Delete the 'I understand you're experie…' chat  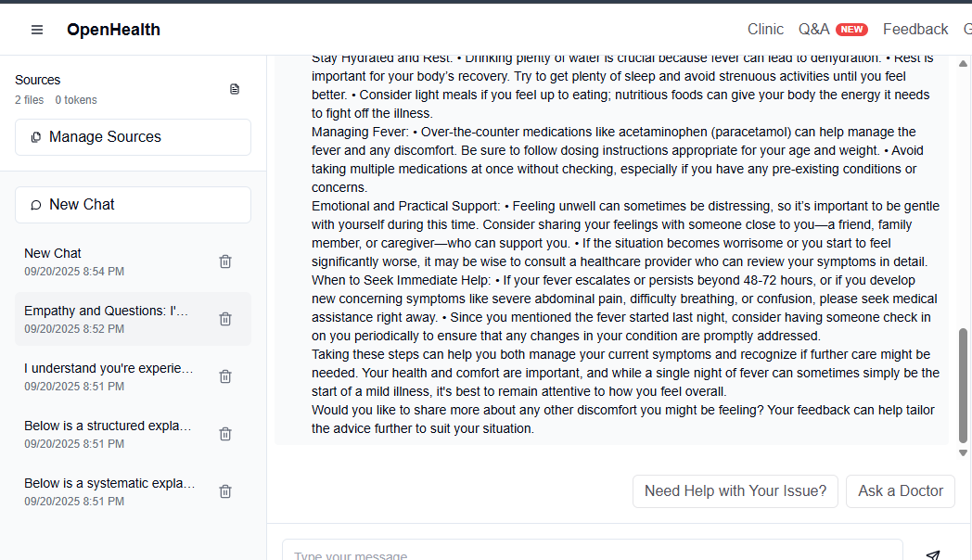click(x=225, y=376)
